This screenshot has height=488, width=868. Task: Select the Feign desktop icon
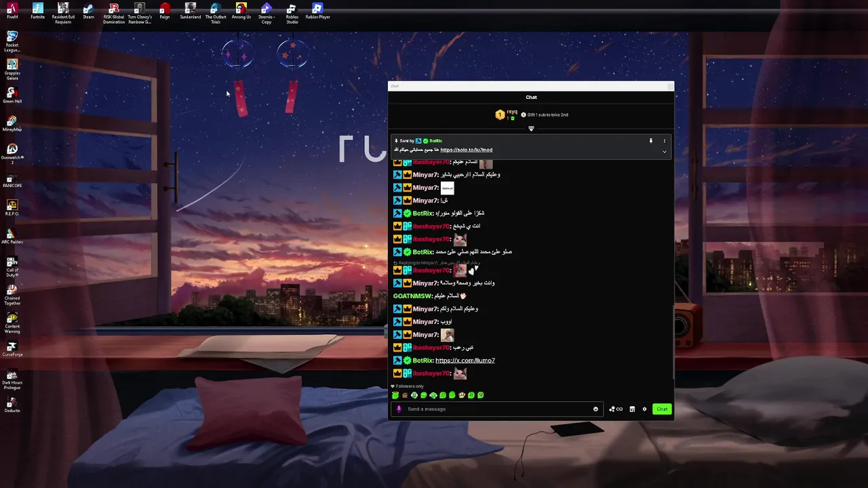pos(165,11)
